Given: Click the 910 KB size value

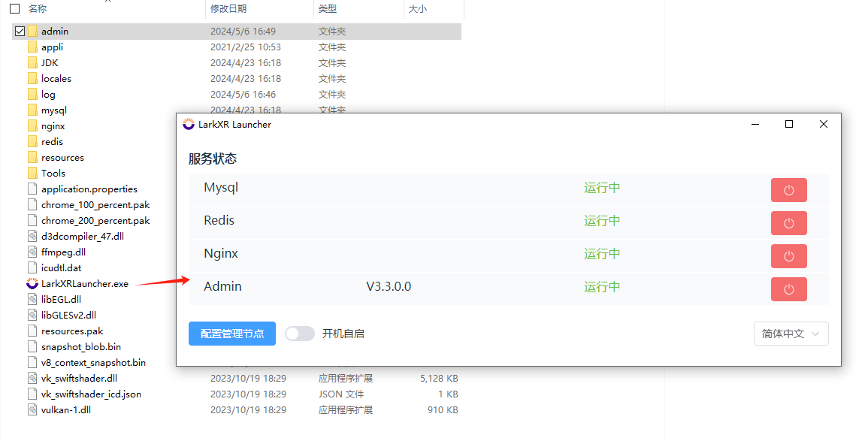Looking at the screenshot, I should tap(443, 410).
